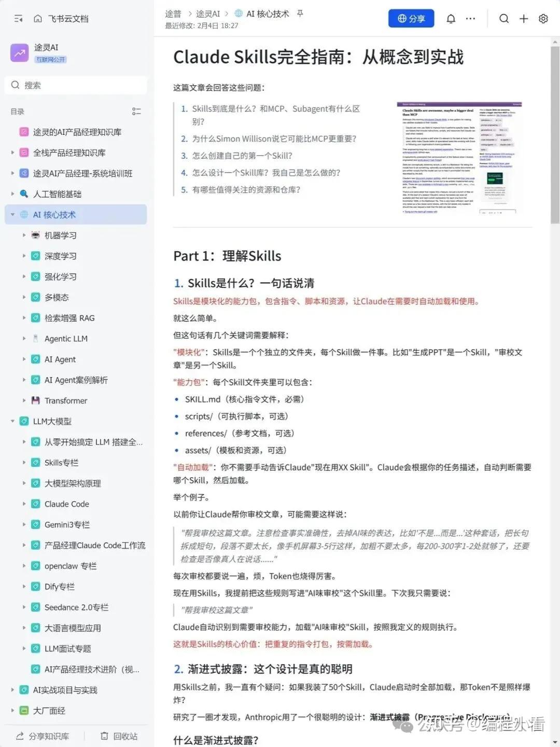Pin the document with the pushpin icon
Viewport: 560px width, 747px height.
pos(300,13)
